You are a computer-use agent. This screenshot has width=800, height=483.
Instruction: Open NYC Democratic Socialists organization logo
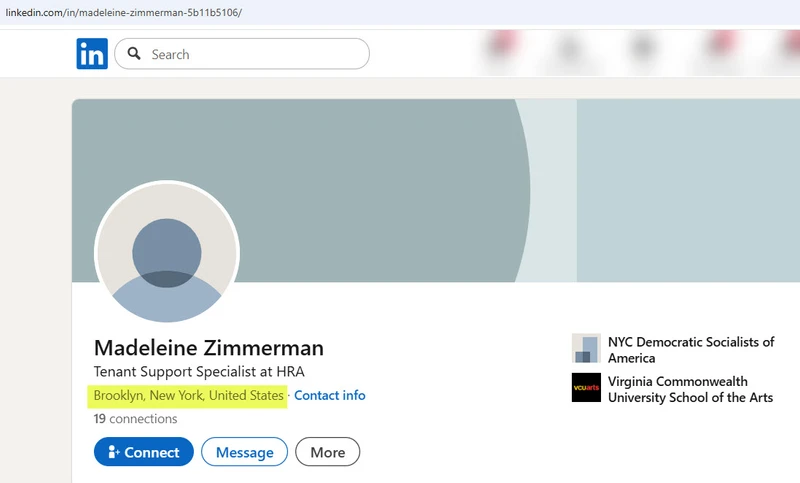(586, 349)
